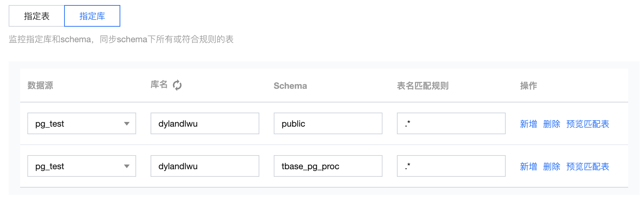Click the 表名匹配规则 column header
The image size is (644, 197).
tap(422, 86)
